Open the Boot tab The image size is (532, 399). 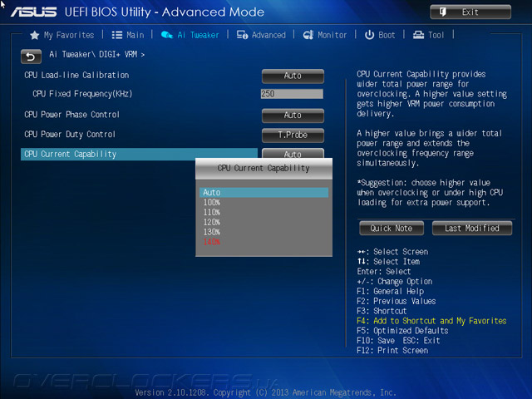[387, 35]
